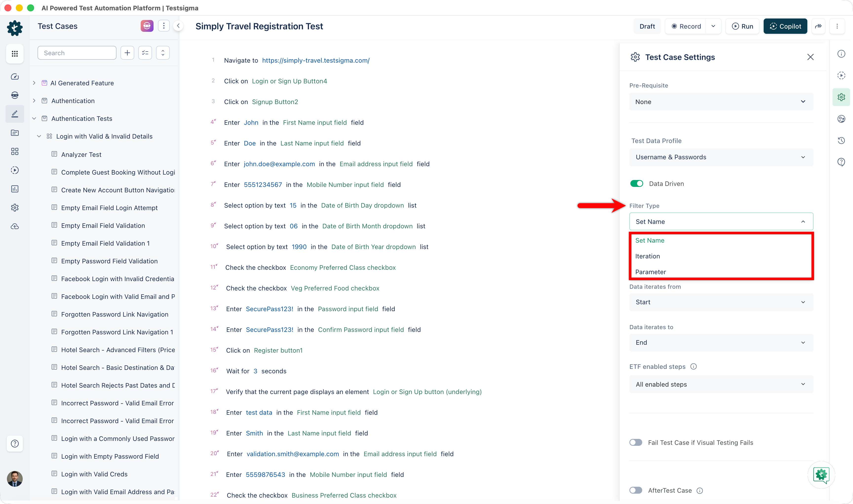Choose Parameter filter option
The image size is (853, 504).
[x=721, y=272]
